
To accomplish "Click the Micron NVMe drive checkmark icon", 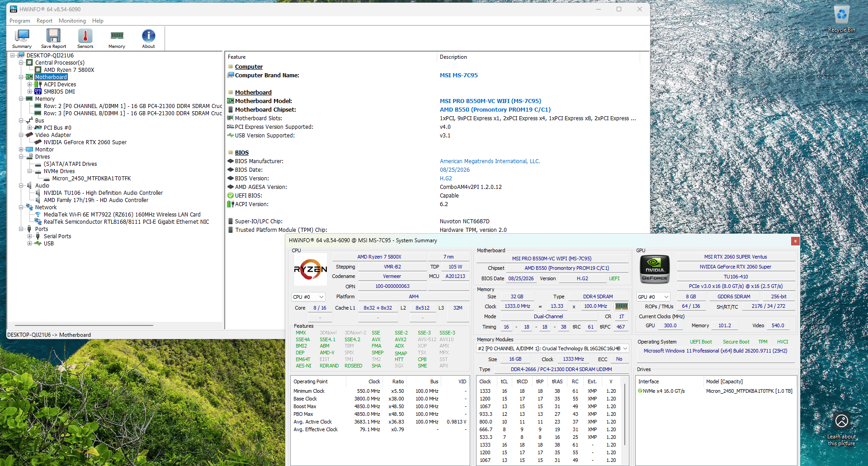I will click(640, 391).
